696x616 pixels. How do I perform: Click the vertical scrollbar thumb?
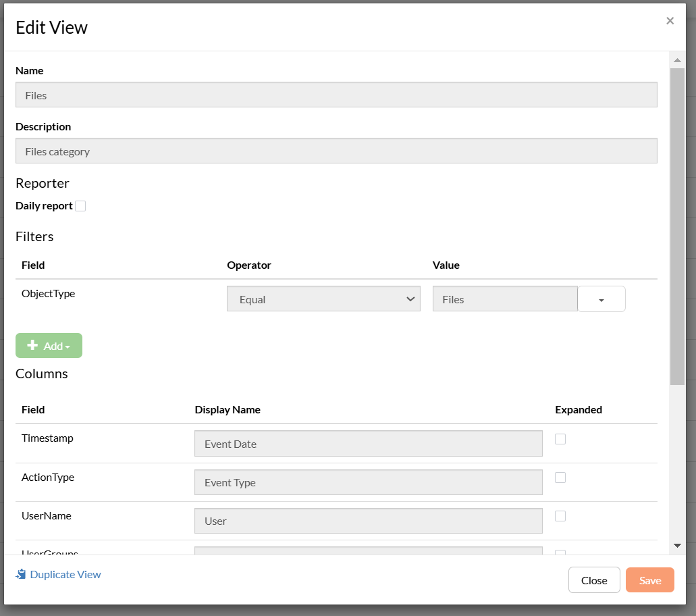[677, 226]
